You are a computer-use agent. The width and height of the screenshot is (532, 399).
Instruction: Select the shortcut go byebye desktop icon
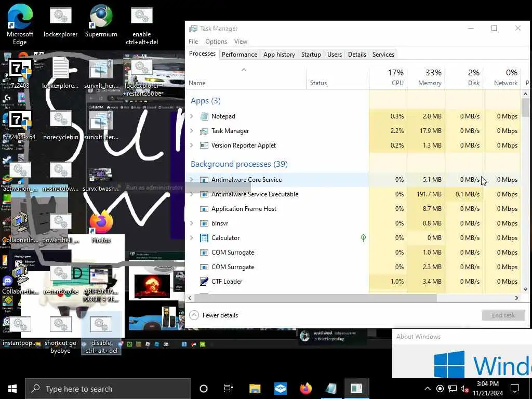(60, 334)
